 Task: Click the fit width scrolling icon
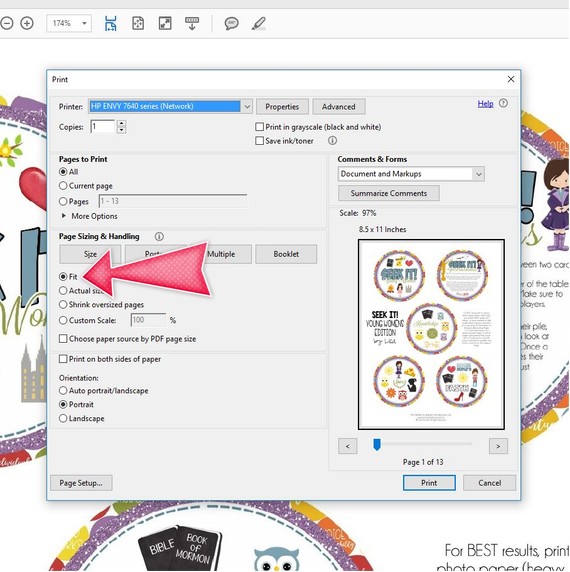pos(110,23)
